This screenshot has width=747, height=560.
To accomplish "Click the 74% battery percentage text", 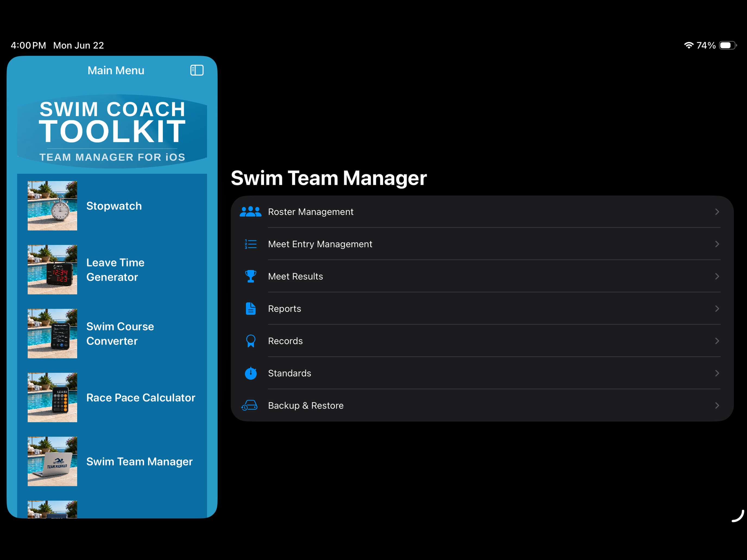I will pos(706,45).
